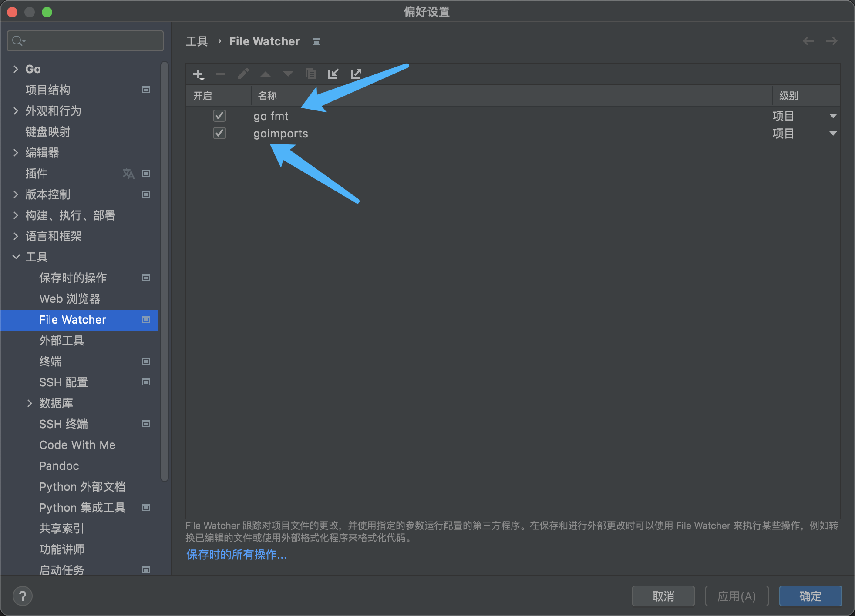
Task: Select 外部工具 in the settings tree
Action: 61,341
